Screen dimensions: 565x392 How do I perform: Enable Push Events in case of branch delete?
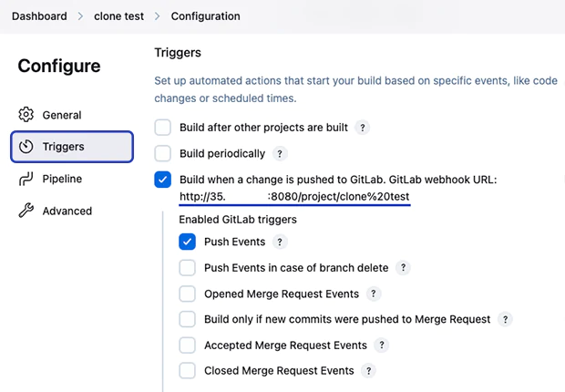pos(188,268)
